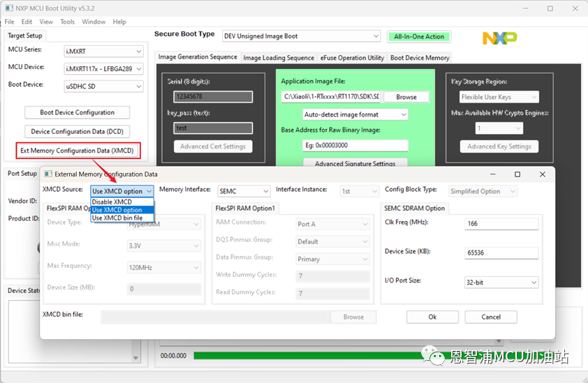Screen dimensions: 588x383
Task: Run the All-In-One Action button
Action: (419, 37)
